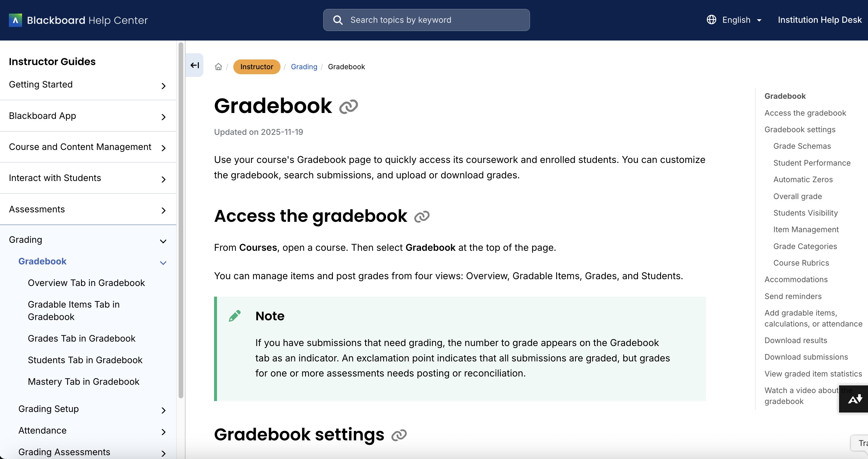Click the Blackboard logo icon
This screenshot has height=459, width=868.
click(x=15, y=20)
